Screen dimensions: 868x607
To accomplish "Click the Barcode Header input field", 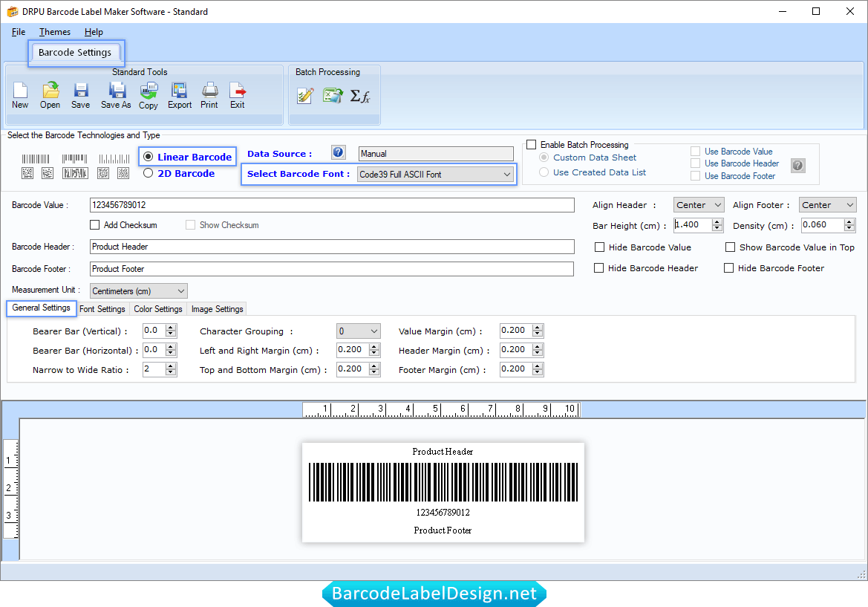I will point(332,247).
